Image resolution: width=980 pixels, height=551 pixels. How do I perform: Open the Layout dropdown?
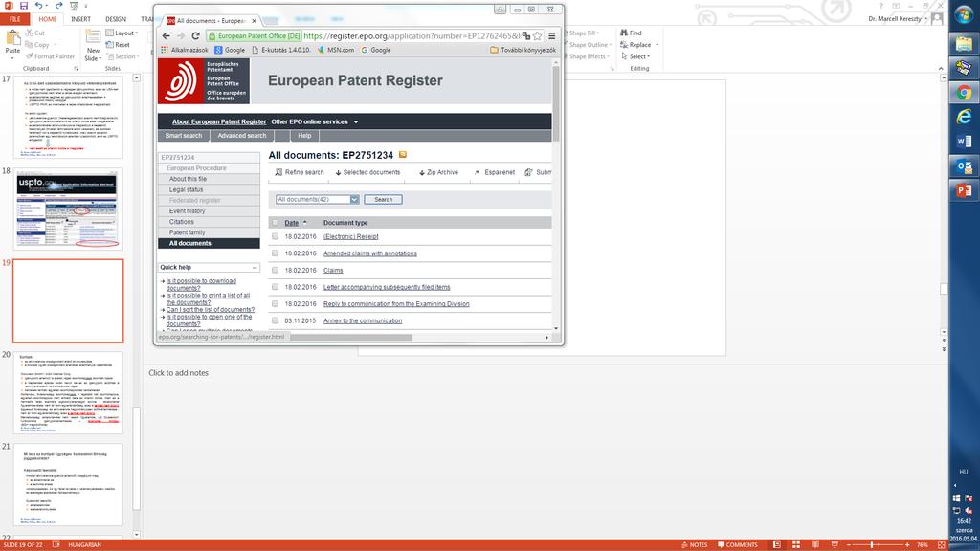pyautogui.click(x=122, y=33)
